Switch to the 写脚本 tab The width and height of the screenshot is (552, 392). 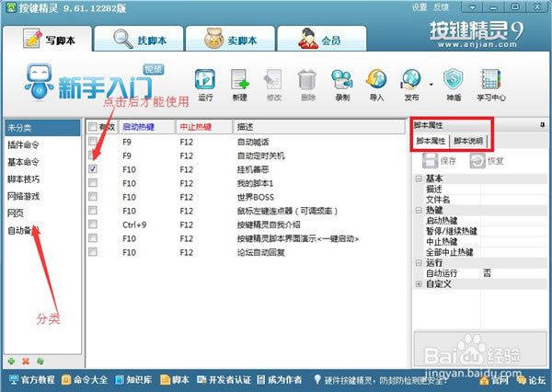coord(48,39)
